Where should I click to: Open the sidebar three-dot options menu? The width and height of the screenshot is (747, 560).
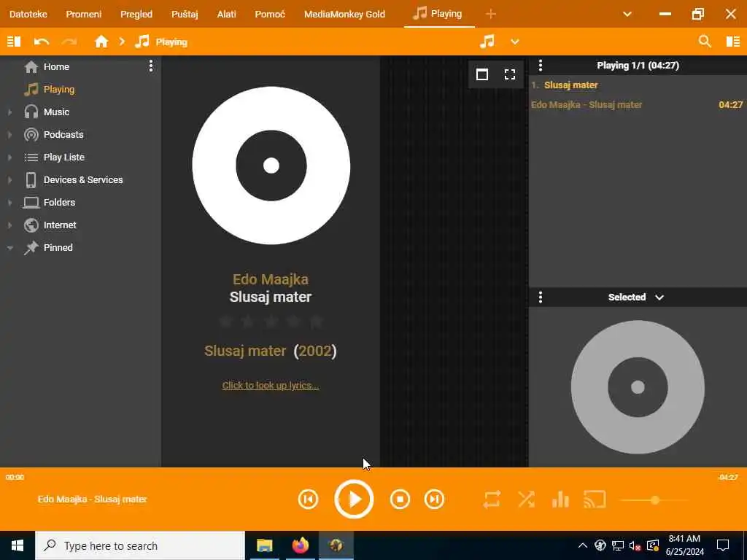point(150,66)
